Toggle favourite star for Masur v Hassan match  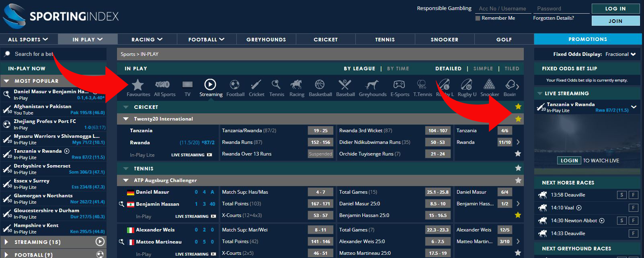coord(518,215)
